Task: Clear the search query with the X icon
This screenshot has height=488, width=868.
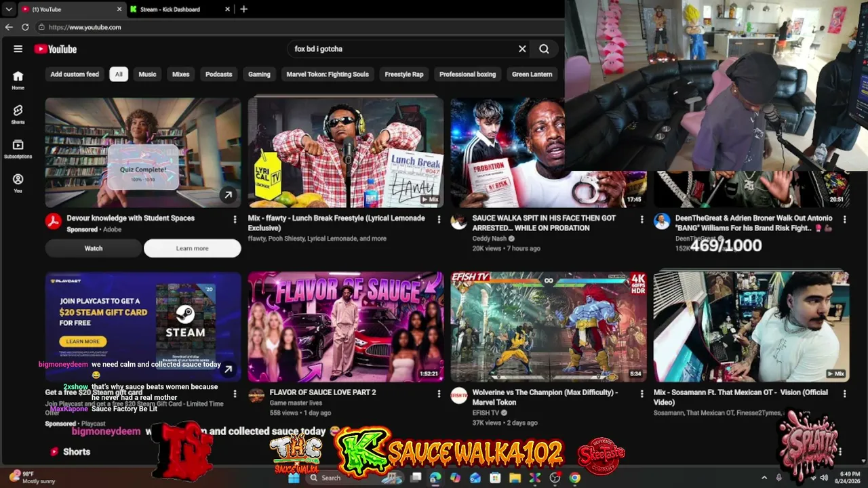Action: [522, 49]
